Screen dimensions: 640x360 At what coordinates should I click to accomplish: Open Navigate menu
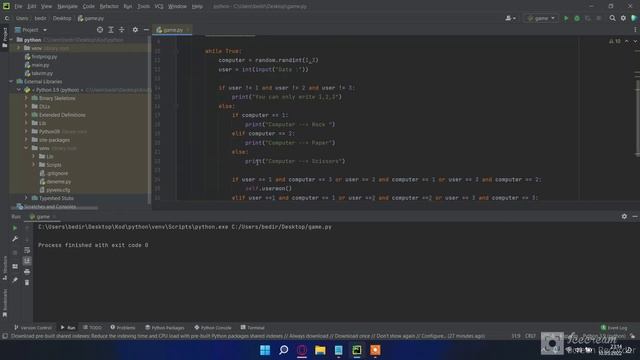pyautogui.click(x=67, y=7)
